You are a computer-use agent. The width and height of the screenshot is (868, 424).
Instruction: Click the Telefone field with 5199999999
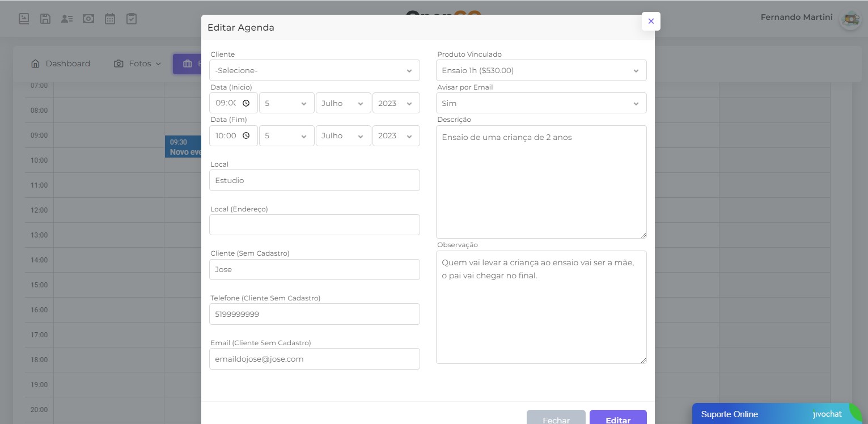(315, 314)
